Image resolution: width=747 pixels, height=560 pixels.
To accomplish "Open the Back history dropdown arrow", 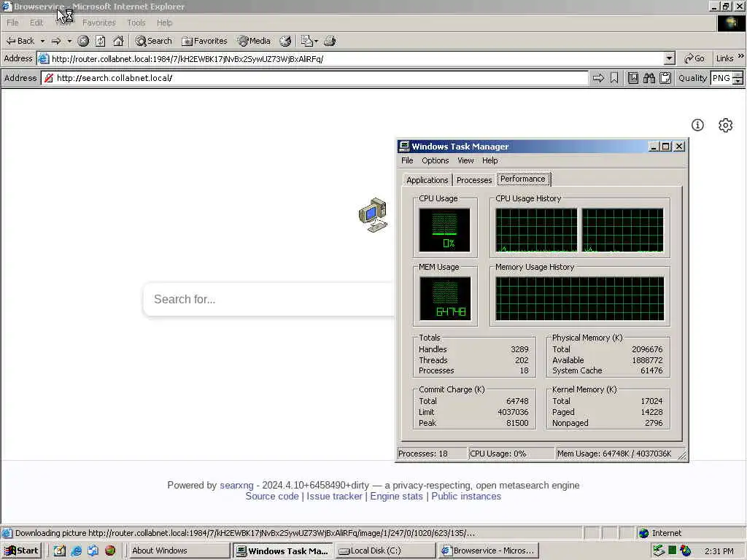I will 42,41.
